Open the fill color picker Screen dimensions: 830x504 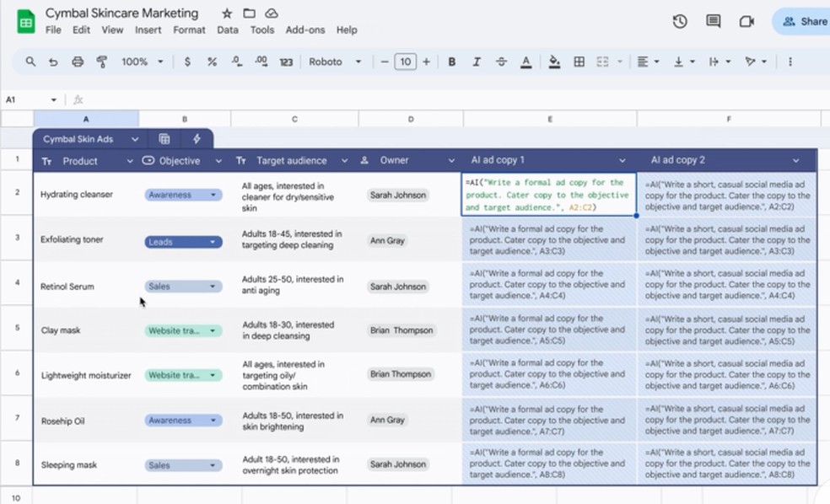click(554, 62)
